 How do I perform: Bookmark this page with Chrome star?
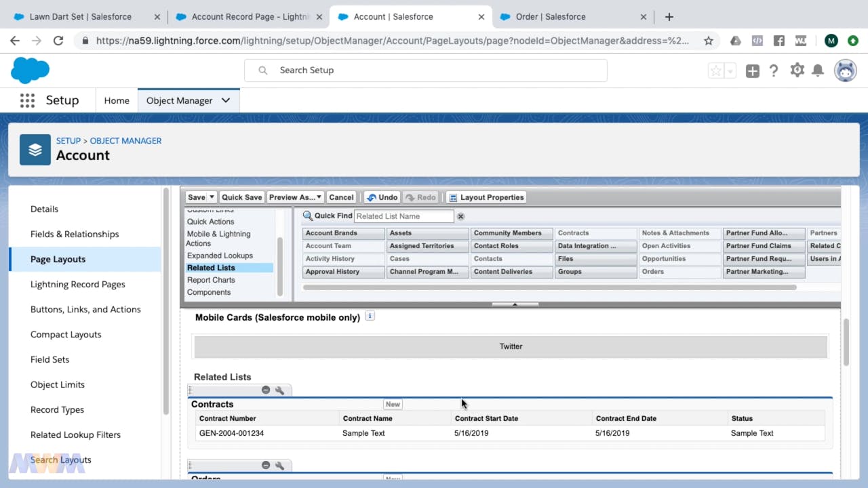point(709,41)
